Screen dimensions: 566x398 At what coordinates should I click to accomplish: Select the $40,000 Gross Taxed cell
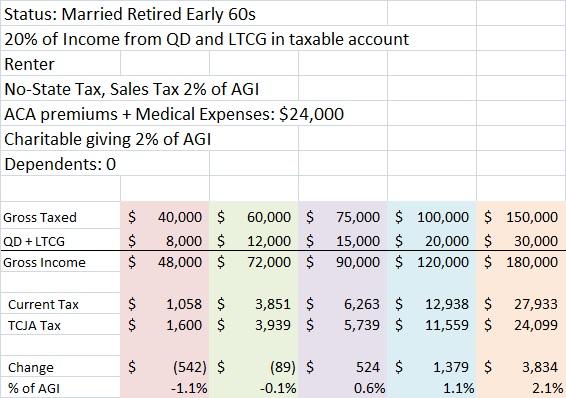coord(165,217)
